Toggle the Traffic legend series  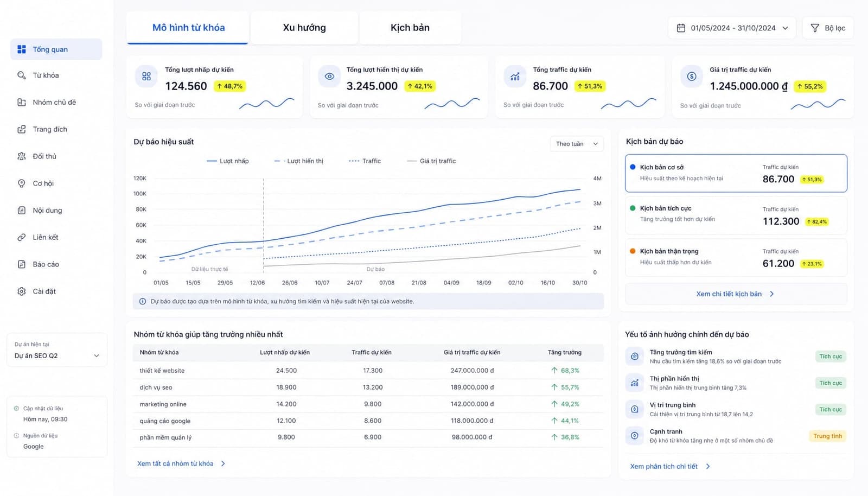click(x=365, y=161)
